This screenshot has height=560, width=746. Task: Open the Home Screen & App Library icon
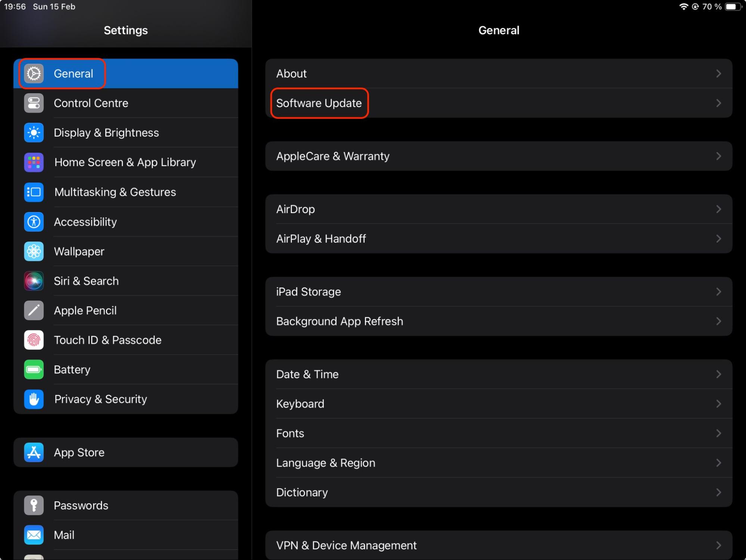point(34,162)
